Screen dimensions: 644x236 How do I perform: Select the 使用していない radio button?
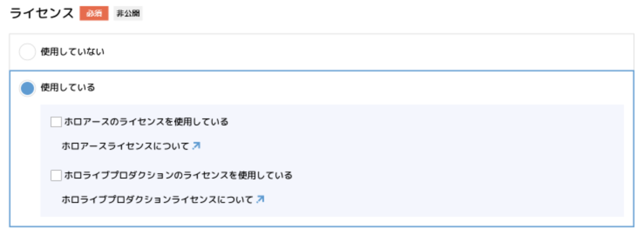pyautogui.click(x=27, y=52)
